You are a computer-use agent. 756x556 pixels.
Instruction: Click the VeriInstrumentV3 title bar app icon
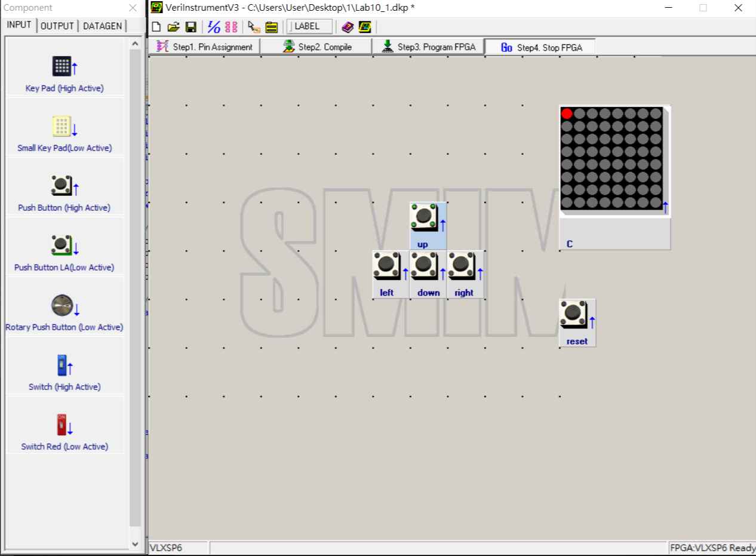click(156, 8)
